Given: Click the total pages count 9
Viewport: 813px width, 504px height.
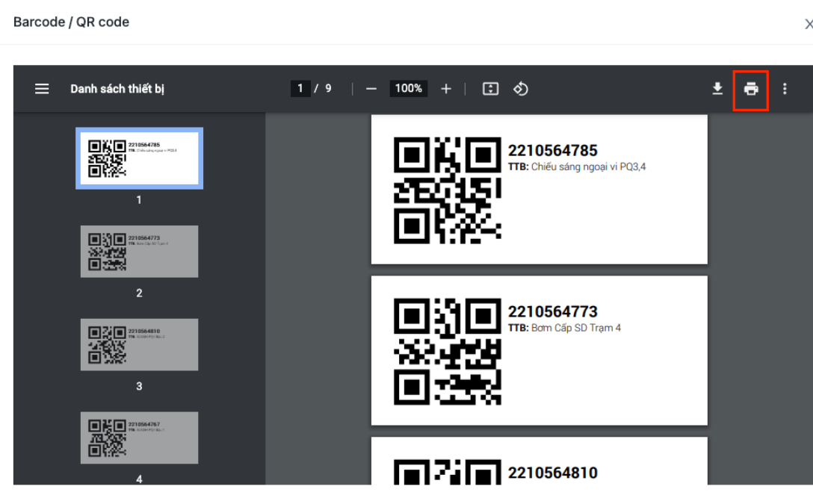Looking at the screenshot, I should (x=328, y=89).
